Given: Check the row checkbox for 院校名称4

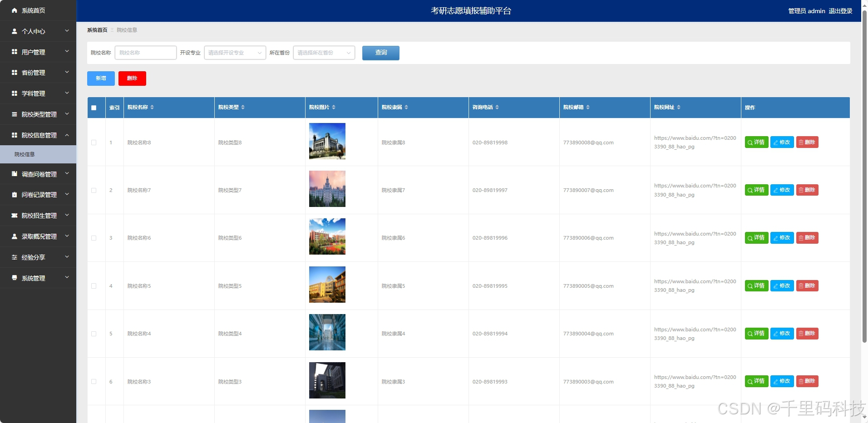Looking at the screenshot, I should click(x=94, y=334).
